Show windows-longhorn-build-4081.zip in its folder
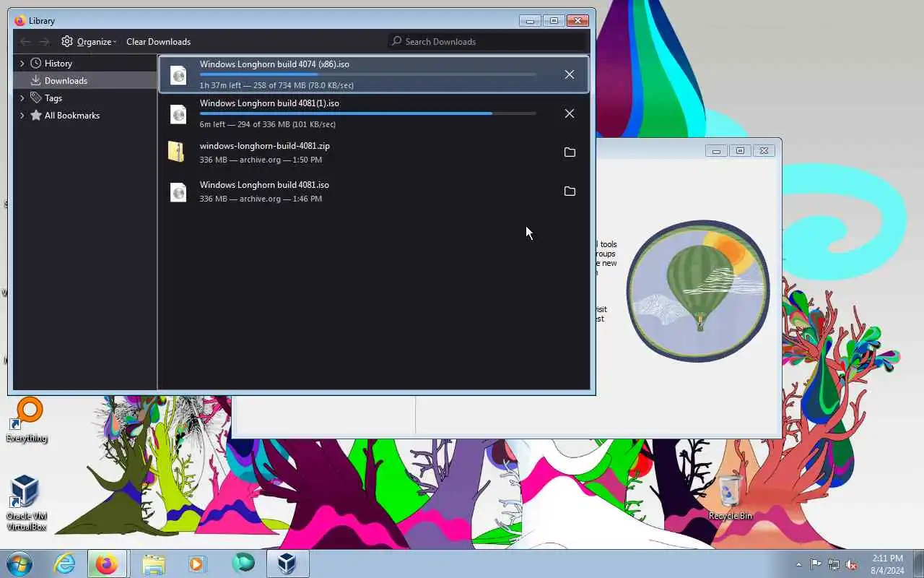 pos(570,152)
